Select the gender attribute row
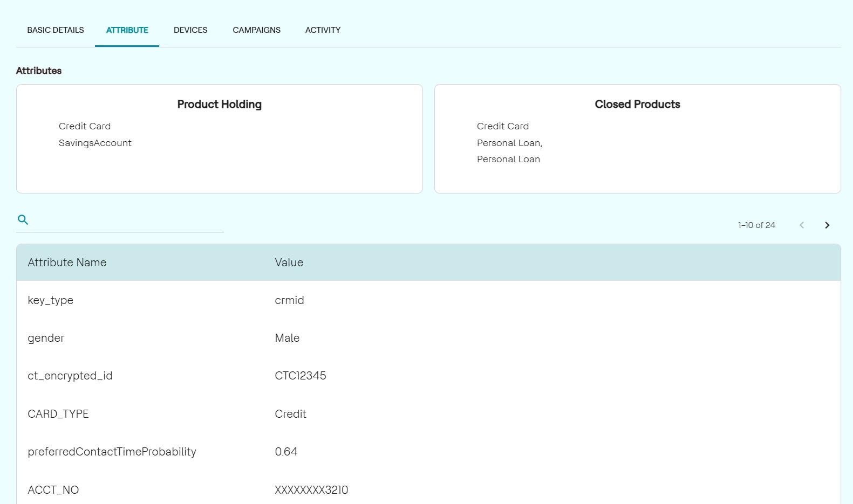This screenshot has height=504, width=853. coord(46,338)
